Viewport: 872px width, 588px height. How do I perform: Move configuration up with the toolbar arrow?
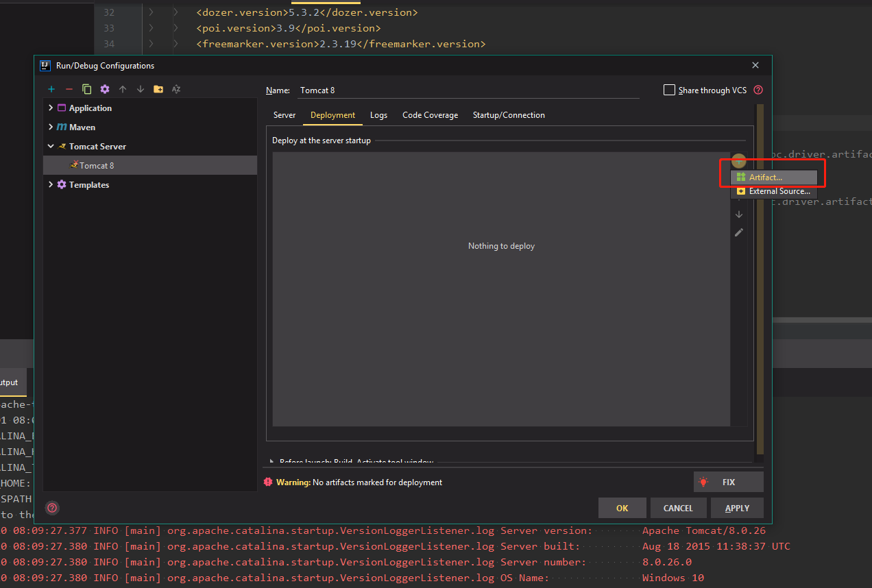coord(123,89)
